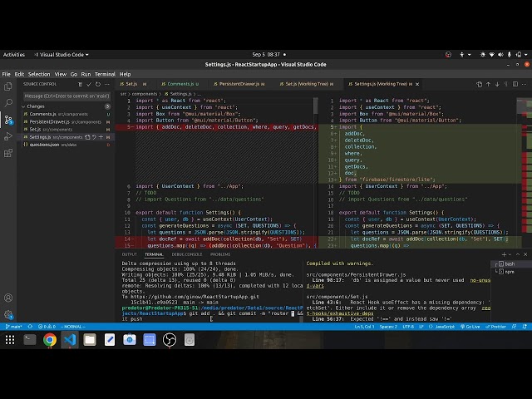Show Applications grid in the dock
The image size is (532, 399).
[10, 340]
